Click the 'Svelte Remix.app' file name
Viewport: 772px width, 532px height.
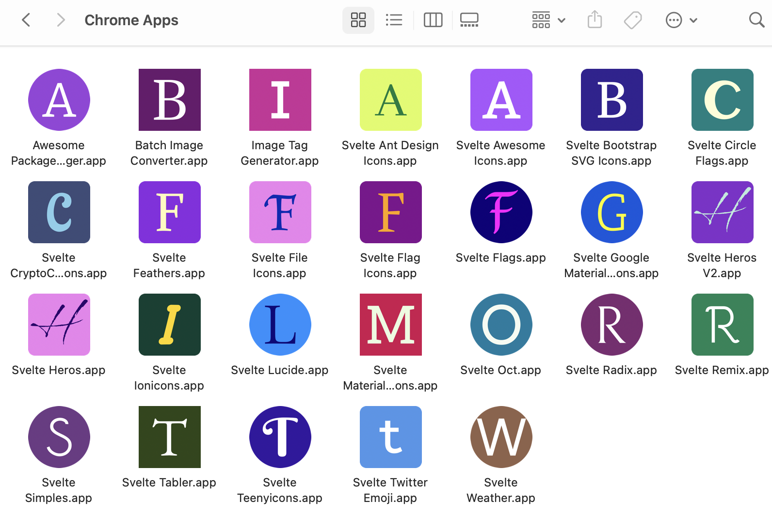(722, 370)
